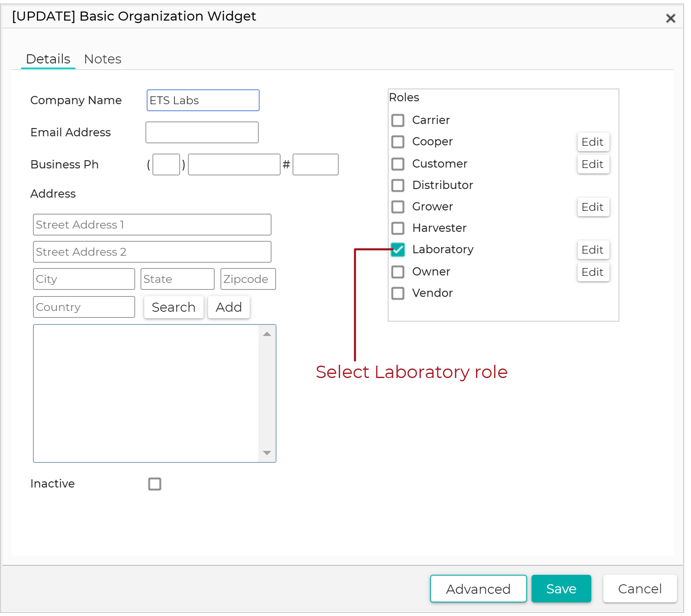Screen dimensions: 691x616
Task: Enable the Owner role
Action: 398,272
